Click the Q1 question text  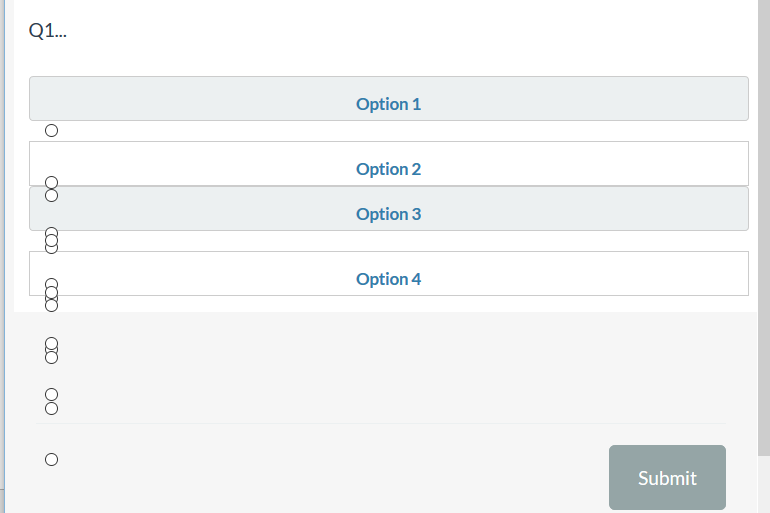(48, 31)
